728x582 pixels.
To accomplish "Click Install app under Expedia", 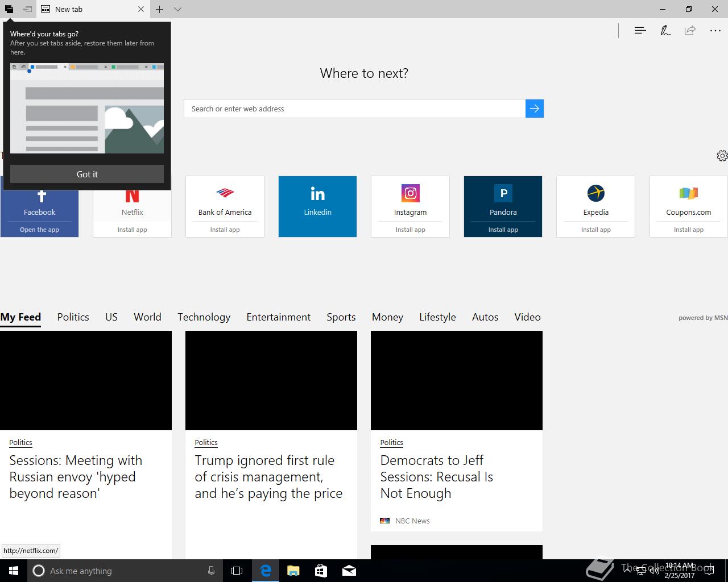I will click(x=595, y=230).
